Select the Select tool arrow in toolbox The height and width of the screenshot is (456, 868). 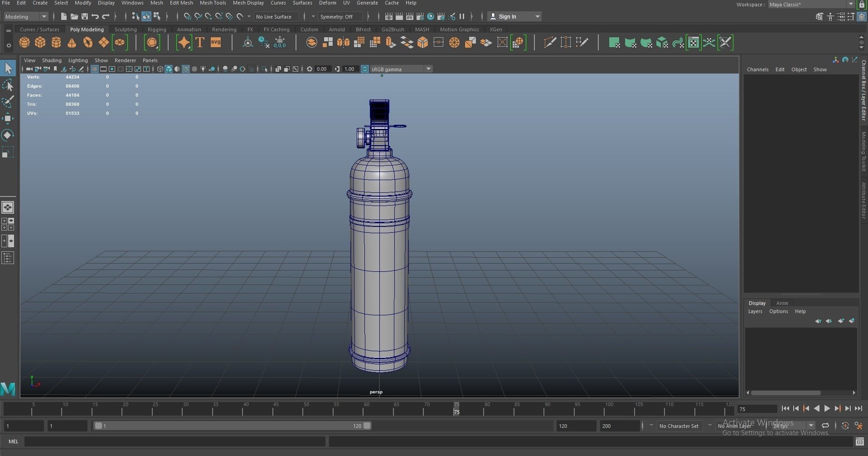(x=8, y=68)
